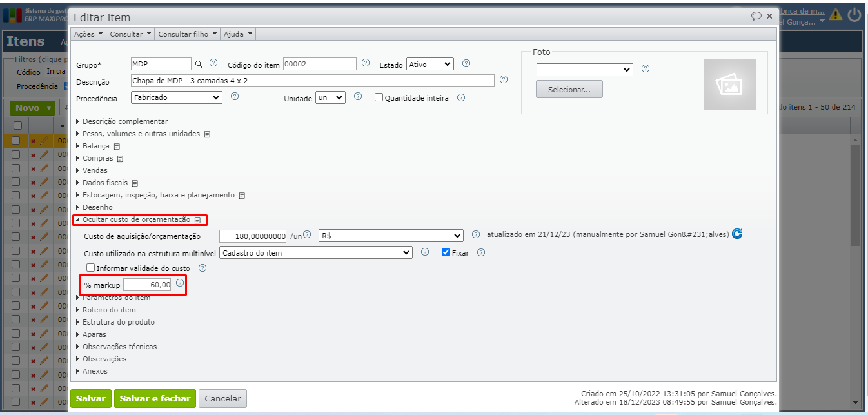Screen dimensions: 868x415
Task: Click help icon next to Procedência dropdown
Action: tap(235, 96)
